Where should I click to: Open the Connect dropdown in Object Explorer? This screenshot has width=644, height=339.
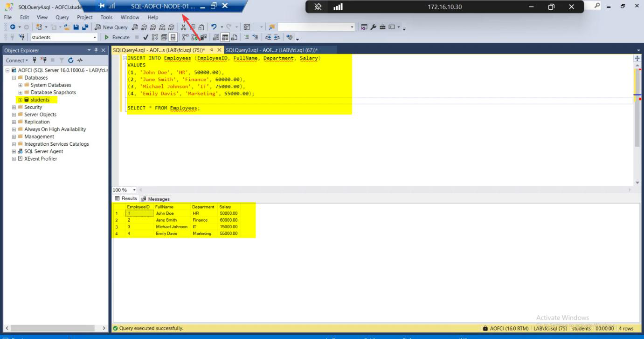[x=17, y=60]
